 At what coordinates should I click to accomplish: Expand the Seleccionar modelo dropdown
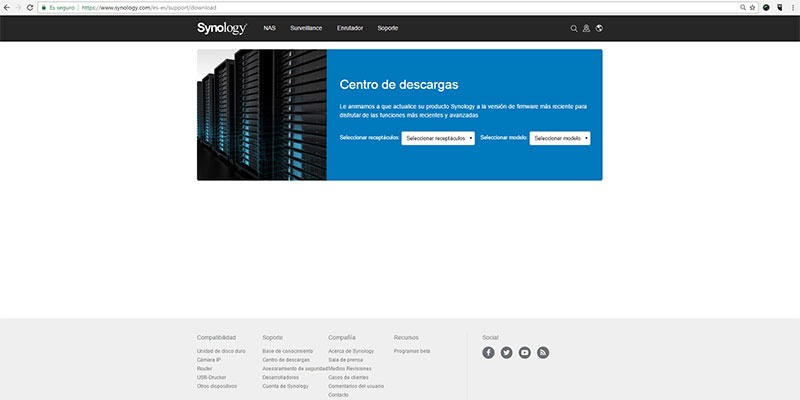coord(560,138)
